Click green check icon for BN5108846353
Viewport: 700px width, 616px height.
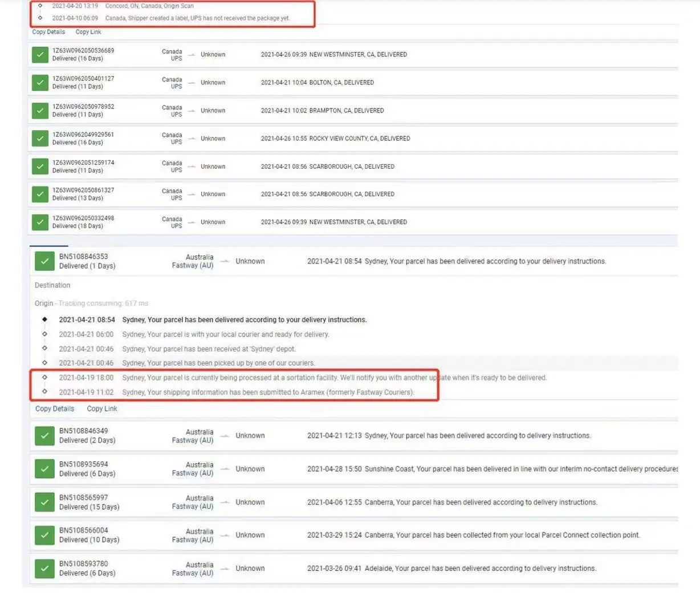(44, 261)
